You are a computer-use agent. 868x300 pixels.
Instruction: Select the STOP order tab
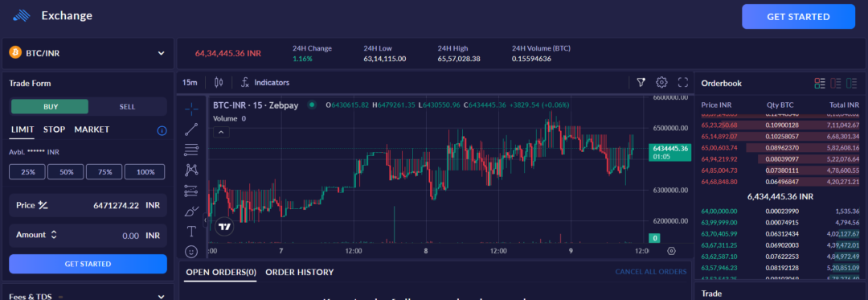tap(55, 129)
